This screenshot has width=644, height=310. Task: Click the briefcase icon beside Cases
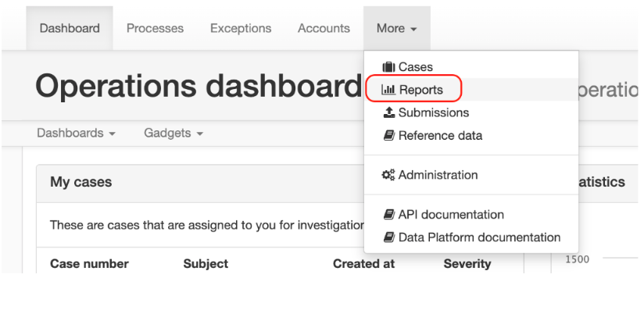click(x=388, y=66)
